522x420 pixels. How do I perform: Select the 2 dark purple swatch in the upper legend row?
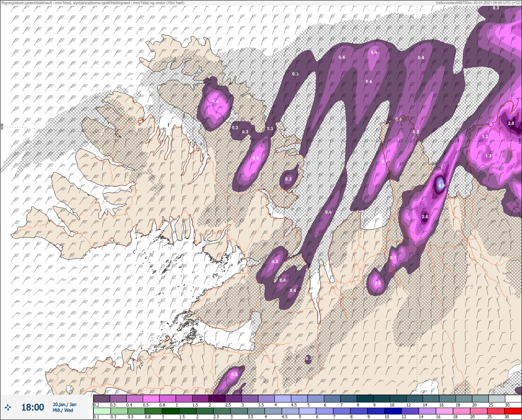tap(217, 398)
